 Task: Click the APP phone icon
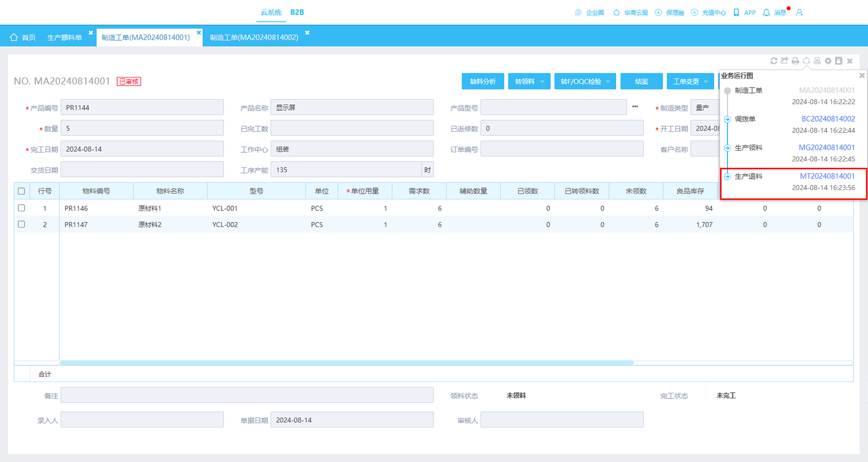tap(736, 12)
